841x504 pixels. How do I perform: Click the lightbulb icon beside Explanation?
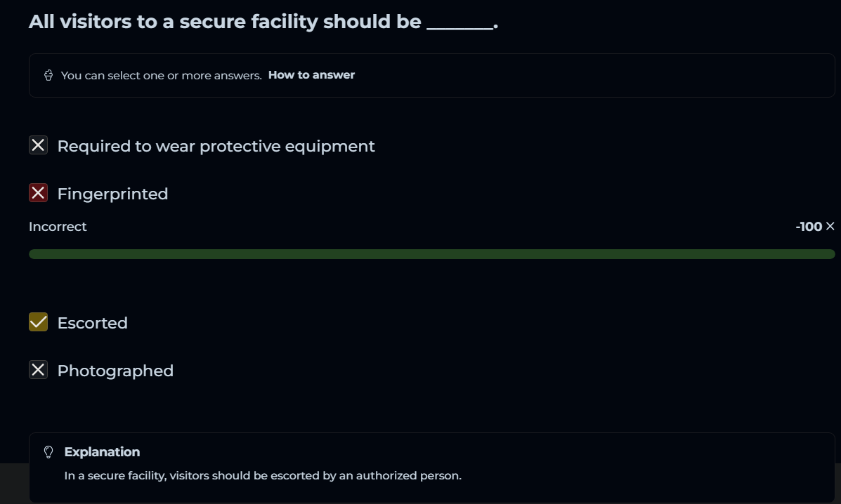click(48, 452)
